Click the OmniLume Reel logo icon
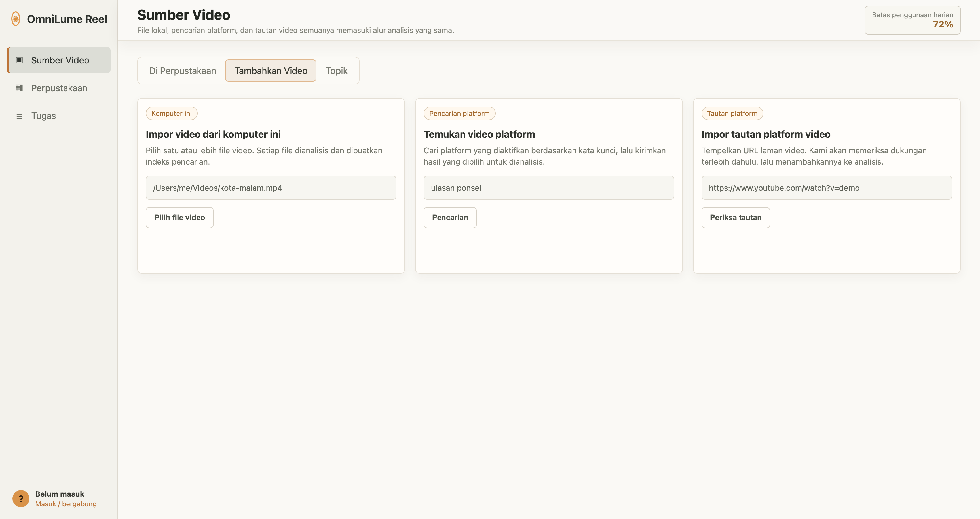980x519 pixels. tap(16, 19)
